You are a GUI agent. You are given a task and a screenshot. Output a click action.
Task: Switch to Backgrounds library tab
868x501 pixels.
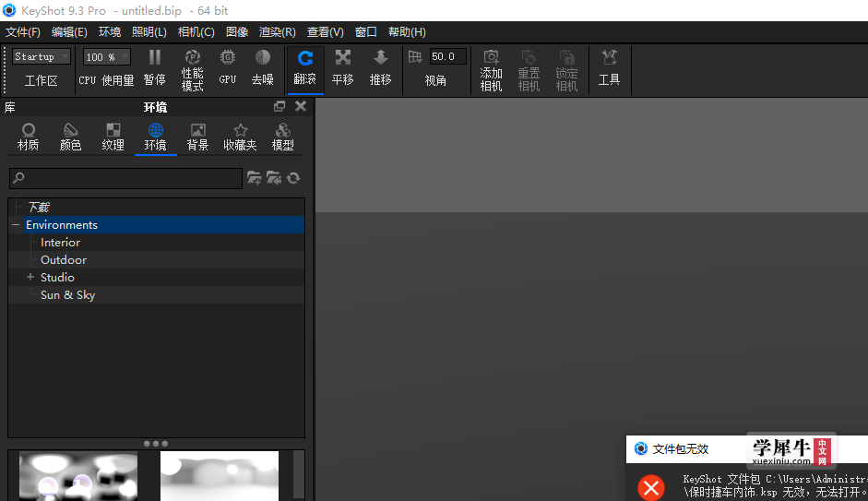click(197, 137)
